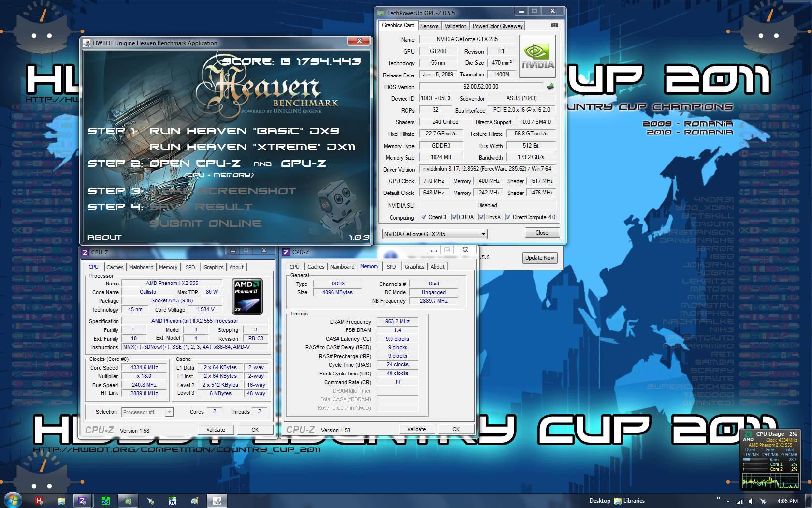The height and width of the screenshot is (508, 812).
Task: Click the DRAM Frequency value 963.2 MHz
Action: point(397,321)
